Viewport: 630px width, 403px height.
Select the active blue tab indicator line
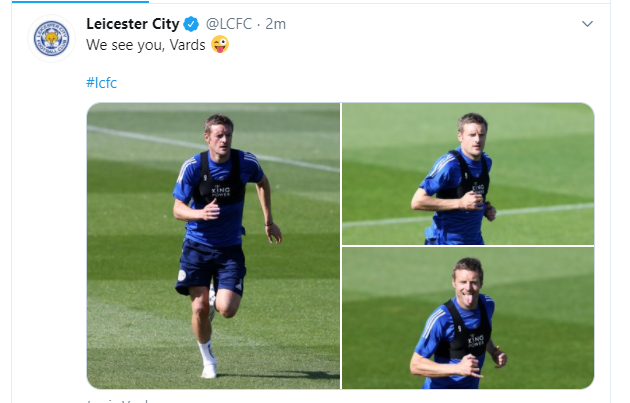80,2
